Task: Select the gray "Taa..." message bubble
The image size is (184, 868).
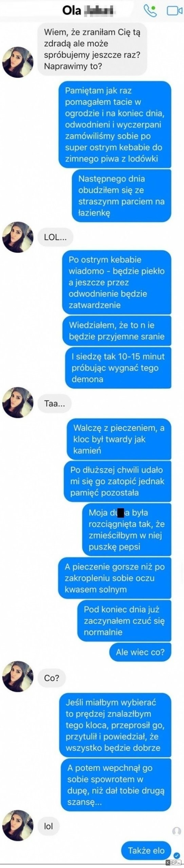Action: (x=54, y=403)
